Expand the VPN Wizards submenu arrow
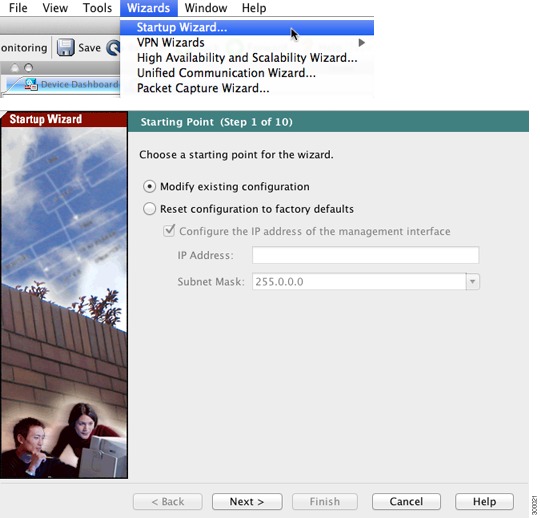540x518 pixels. point(361,43)
